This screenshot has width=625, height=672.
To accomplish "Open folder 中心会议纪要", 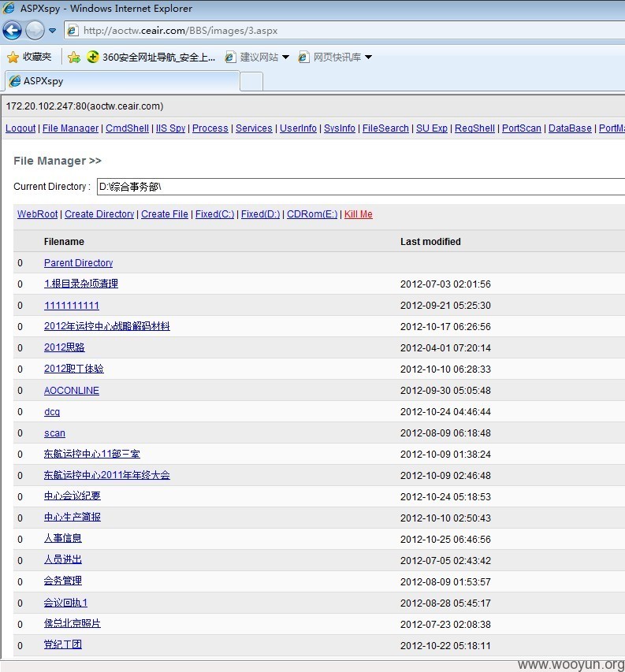I will [72, 496].
